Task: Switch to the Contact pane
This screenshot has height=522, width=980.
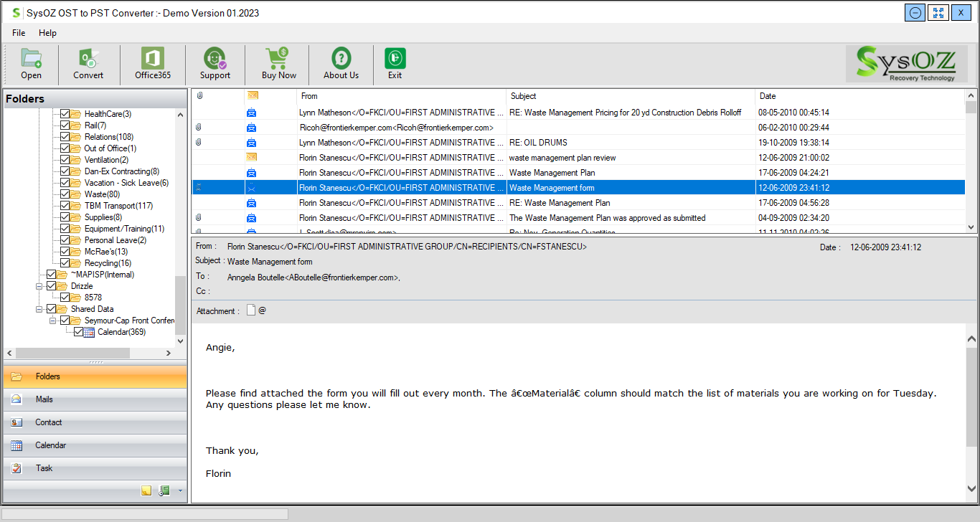Action: (x=48, y=422)
